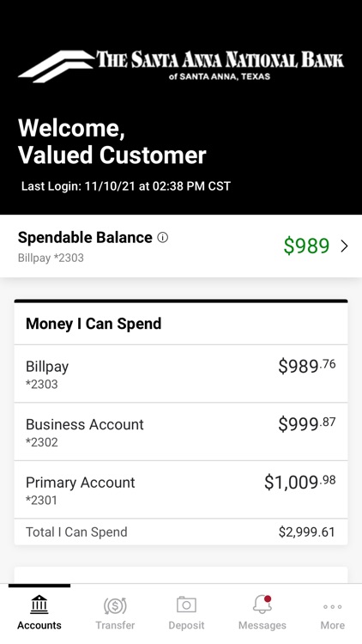Image resolution: width=362 pixels, height=644 pixels.
Task: Tap the Spendable Balance info icon
Action: (x=163, y=237)
